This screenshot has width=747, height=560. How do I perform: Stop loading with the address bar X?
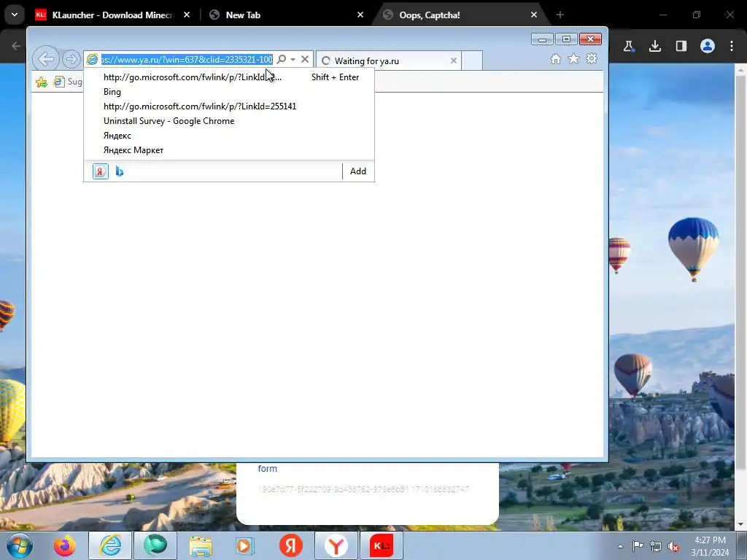305,59
